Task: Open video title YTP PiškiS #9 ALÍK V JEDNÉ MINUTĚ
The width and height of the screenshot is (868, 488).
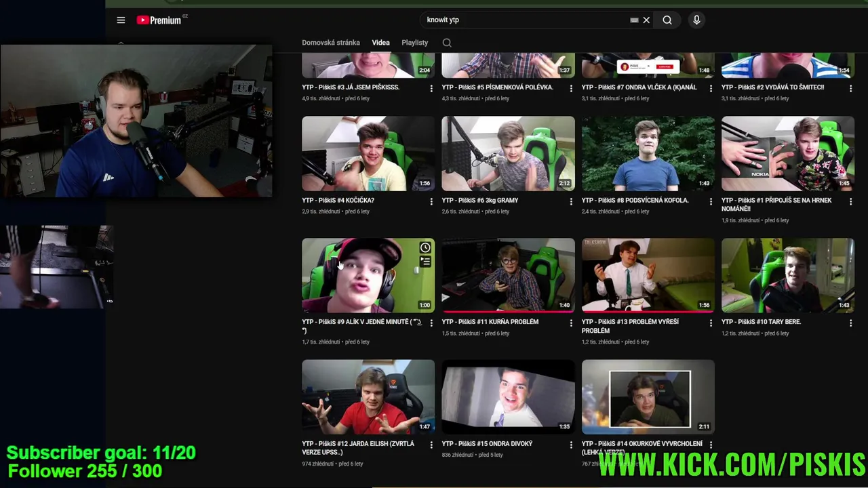Action: click(361, 326)
